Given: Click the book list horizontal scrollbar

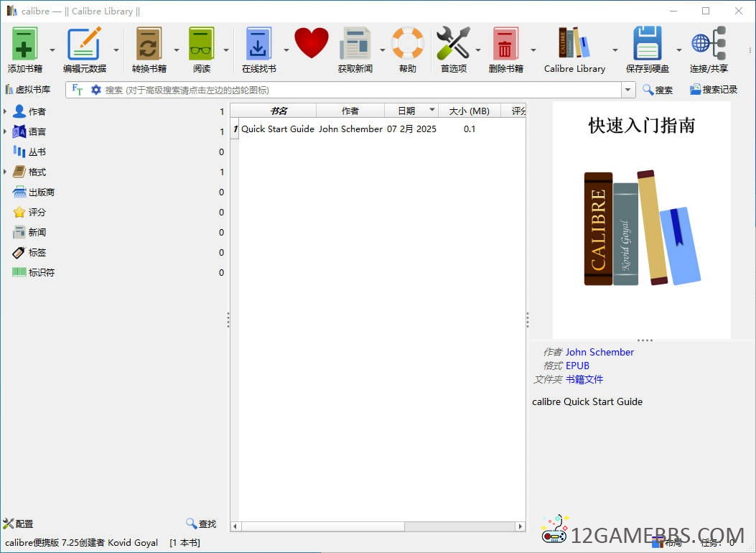Looking at the screenshot, I should 378,526.
